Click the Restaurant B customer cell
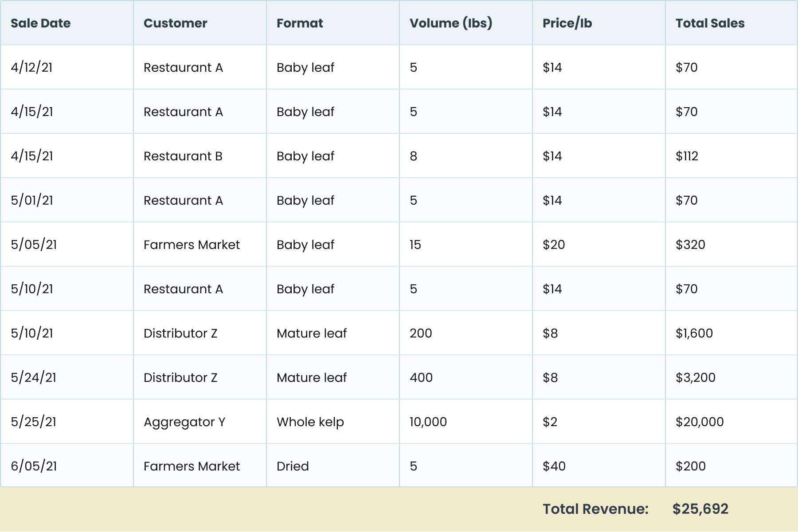The height and width of the screenshot is (532, 798). (183, 156)
